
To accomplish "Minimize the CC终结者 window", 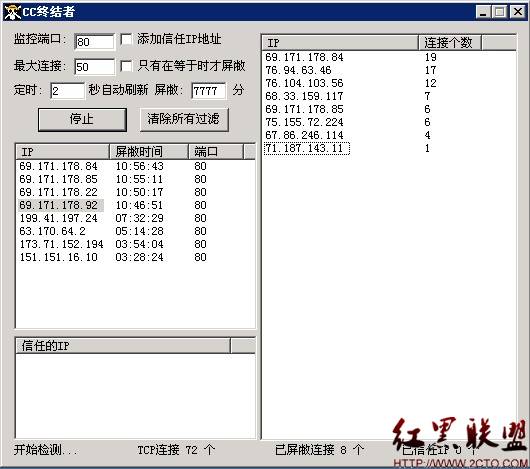I will (x=483, y=12).
